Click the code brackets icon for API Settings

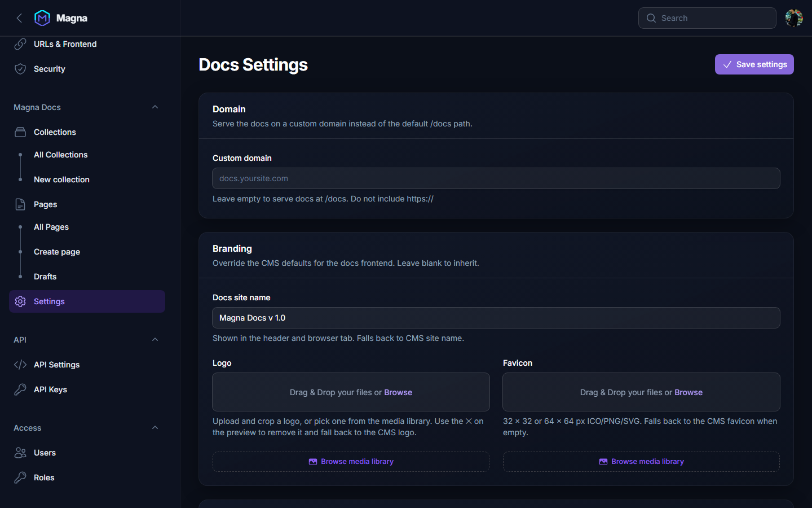point(20,365)
